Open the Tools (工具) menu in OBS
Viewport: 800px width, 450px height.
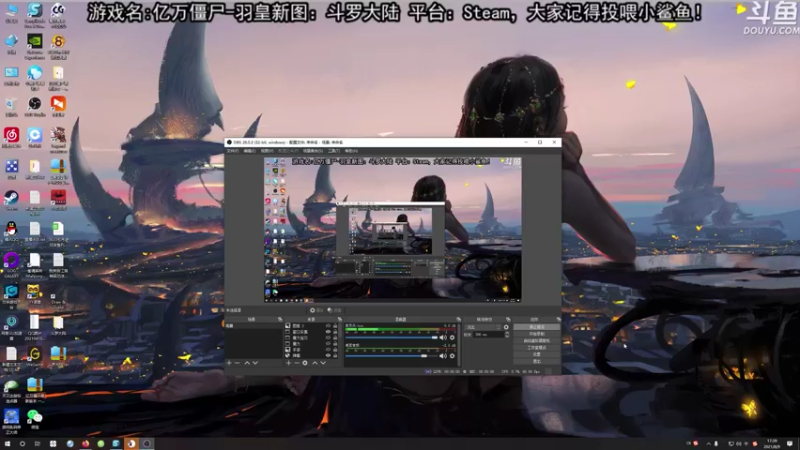pyautogui.click(x=334, y=151)
